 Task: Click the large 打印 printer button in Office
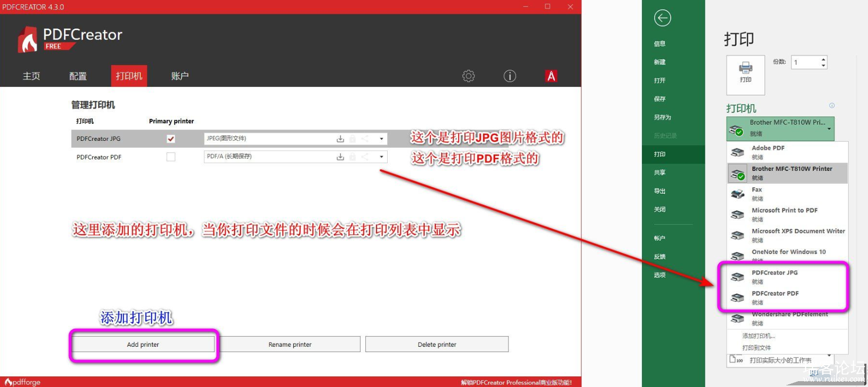pos(746,75)
